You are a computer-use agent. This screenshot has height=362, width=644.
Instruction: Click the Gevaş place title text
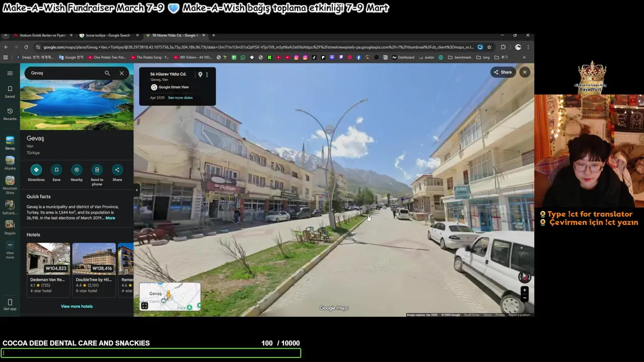(35, 138)
